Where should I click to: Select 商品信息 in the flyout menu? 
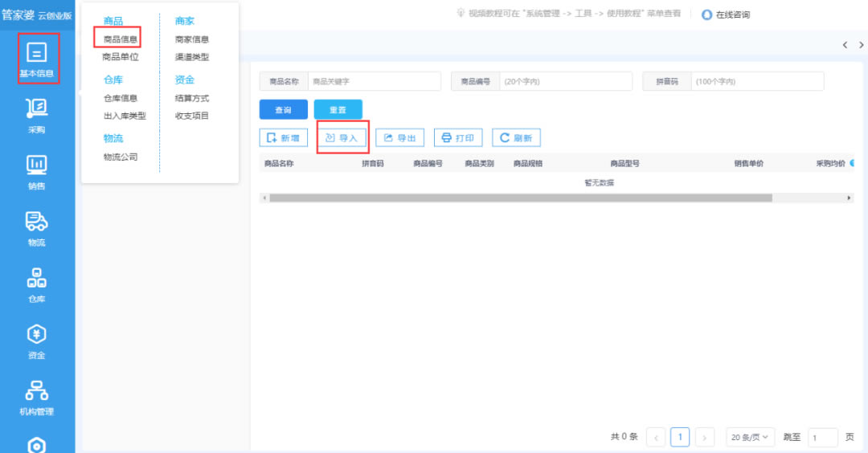coord(120,39)
